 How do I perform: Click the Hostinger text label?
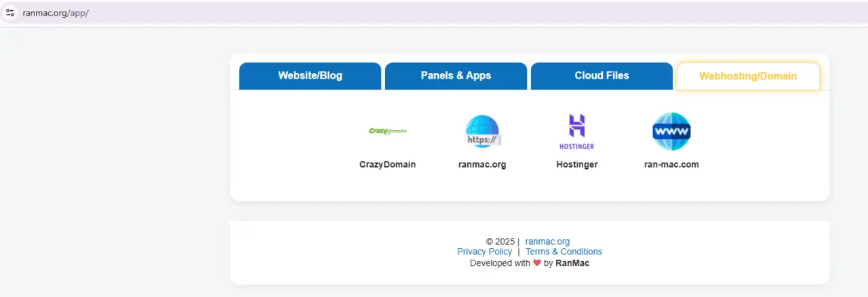pyautogui.click(x=577, y=164)
